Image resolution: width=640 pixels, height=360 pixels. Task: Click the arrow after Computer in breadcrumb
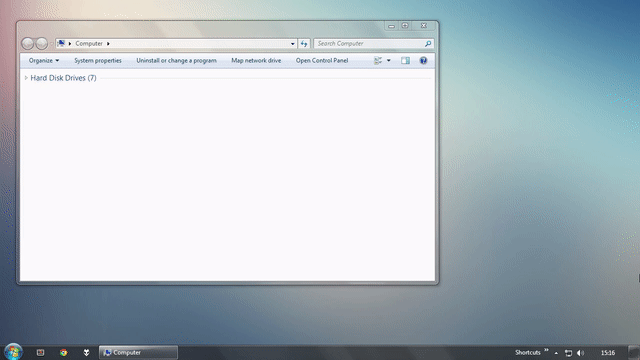tap(108, 44)
